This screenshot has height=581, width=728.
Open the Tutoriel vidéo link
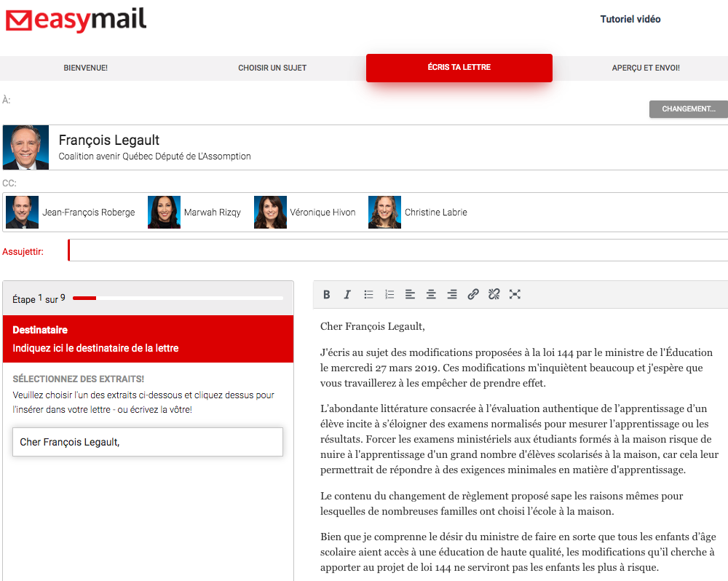pyautogui.click(x=630, y=20)
